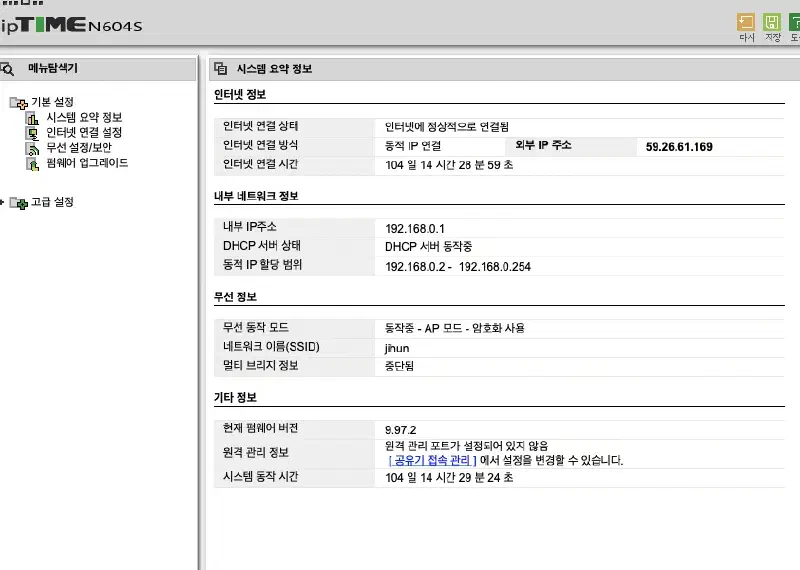This screenshot has height=570, width=800.
Task: Go to 무선 설정/보안 menu item
Action: coord(79,148)
